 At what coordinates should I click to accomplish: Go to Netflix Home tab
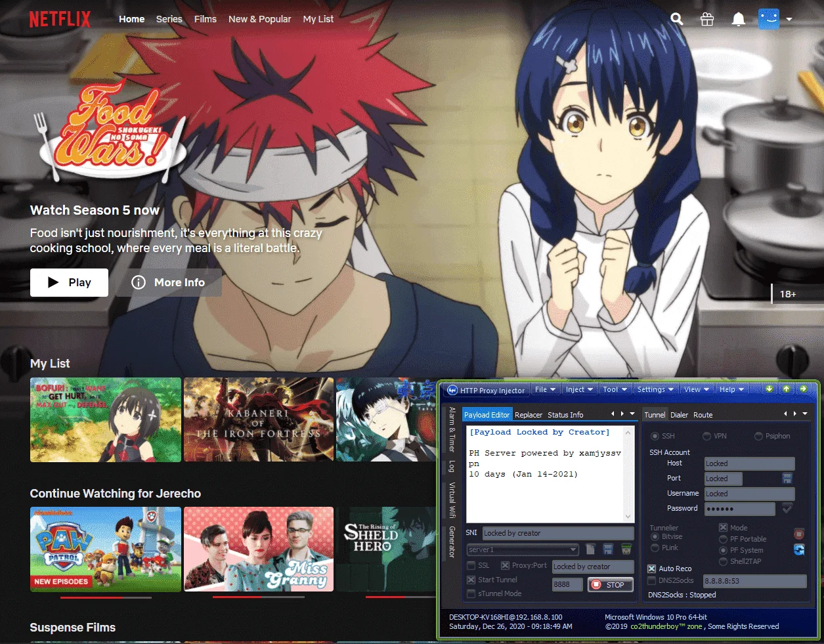click(x=131, y=19)
